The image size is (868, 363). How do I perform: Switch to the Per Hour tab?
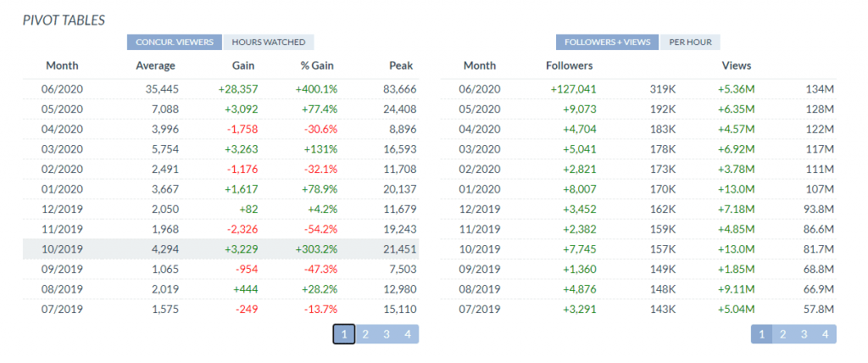[x=690, y=42]
